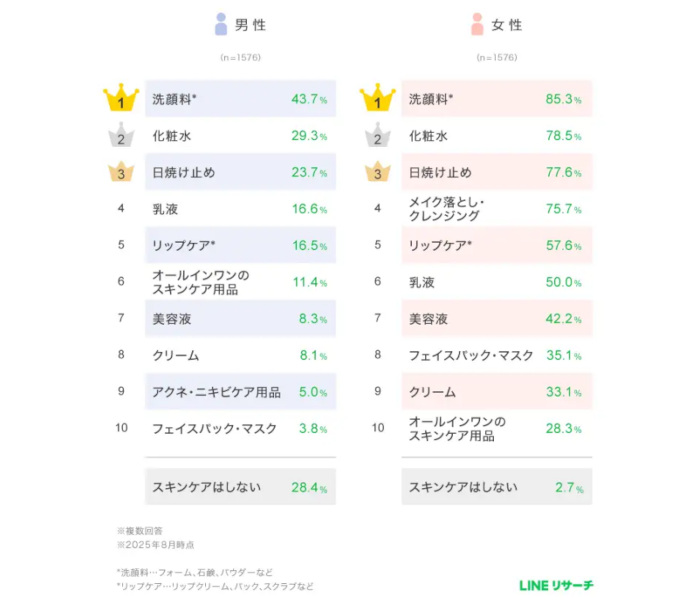This screenshot has height=602, width=700.
Task: Click the 女性 column heading
Action: click(508, 25)
